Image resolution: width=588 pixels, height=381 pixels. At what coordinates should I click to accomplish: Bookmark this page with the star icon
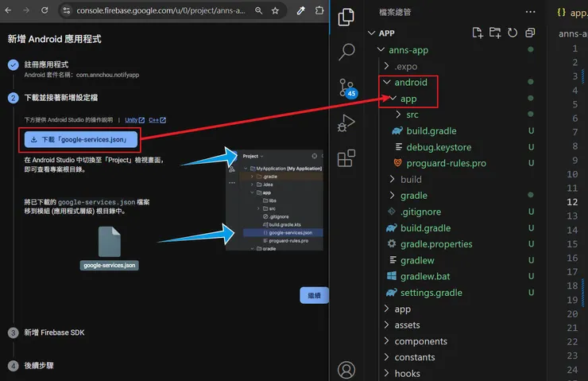pyautogui.click(x=275, y=11)
